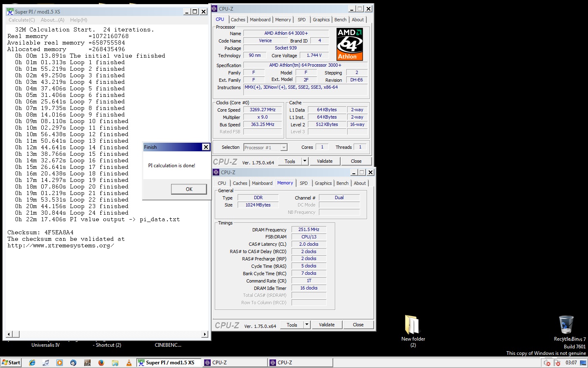Click the DRAM Frequency value 251.5 MHz

tap(309, 229)
